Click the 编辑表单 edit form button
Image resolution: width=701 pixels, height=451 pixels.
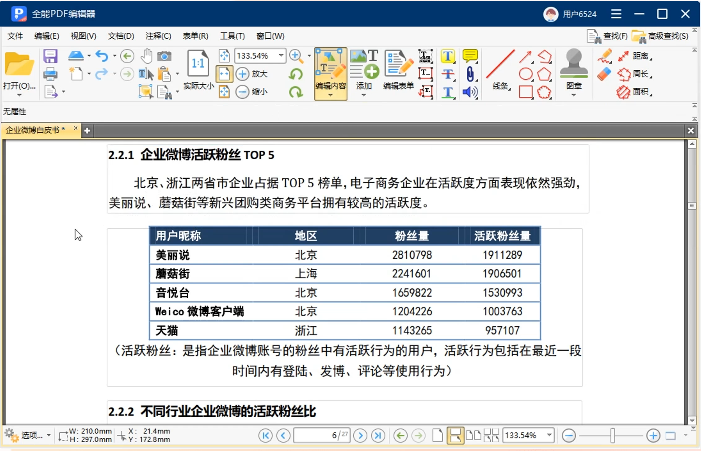[x=398, y=69]
